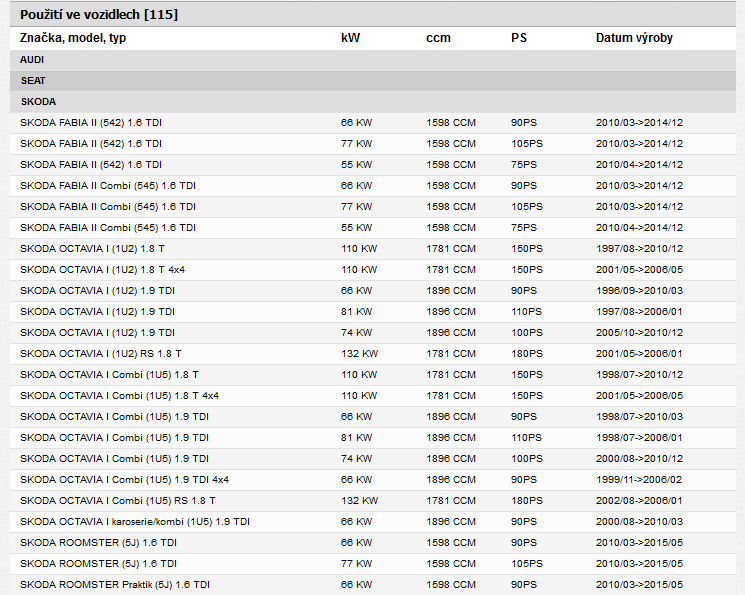Select SKODA OCTAVIA I (1U2) RS 1.8 T row
Viewport: 745px width, 595px height.
[372, 354]
